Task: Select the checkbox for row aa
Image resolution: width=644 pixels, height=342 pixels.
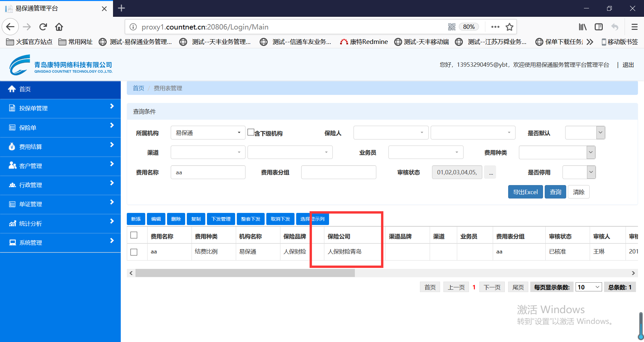Action: [x=134, y=252]
